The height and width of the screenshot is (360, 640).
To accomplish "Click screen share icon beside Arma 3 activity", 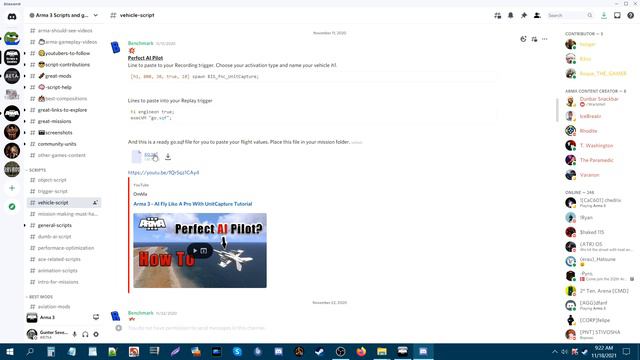I will pyautogui.click(x=96, y=317).
